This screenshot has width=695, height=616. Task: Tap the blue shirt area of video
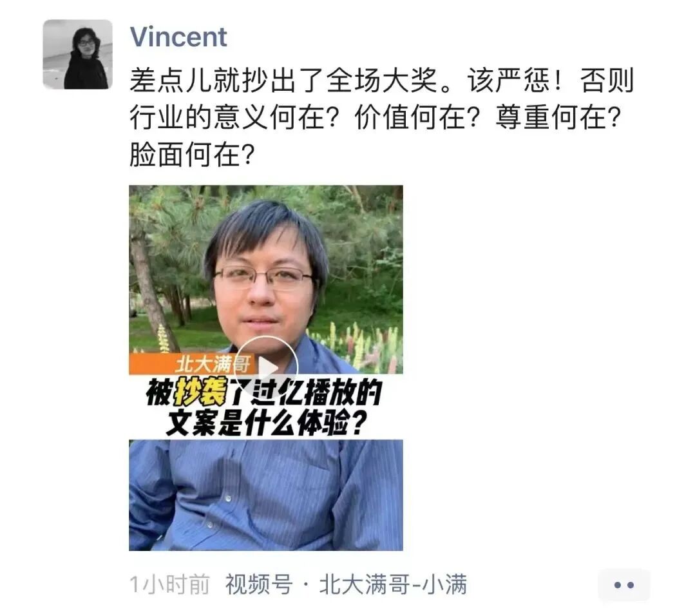[x=266, y=495]
